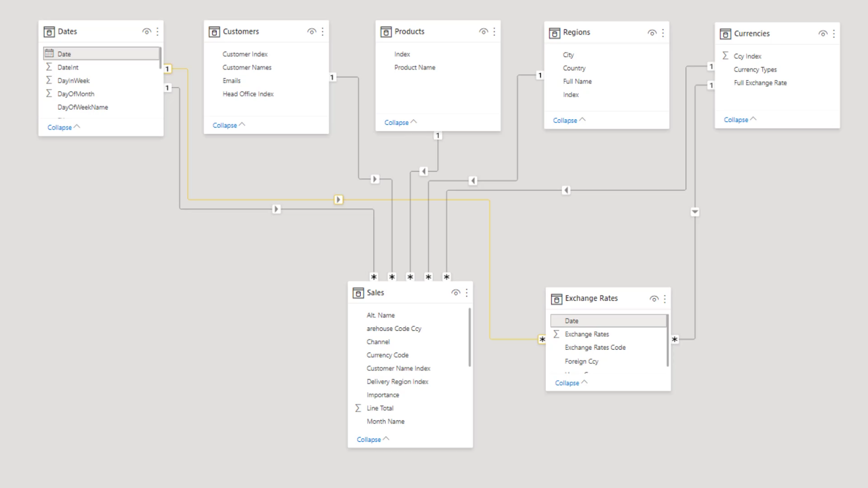Toggle visibility of the Sales table
This screenshot has height=488, width=868.
tap(456, 293)
